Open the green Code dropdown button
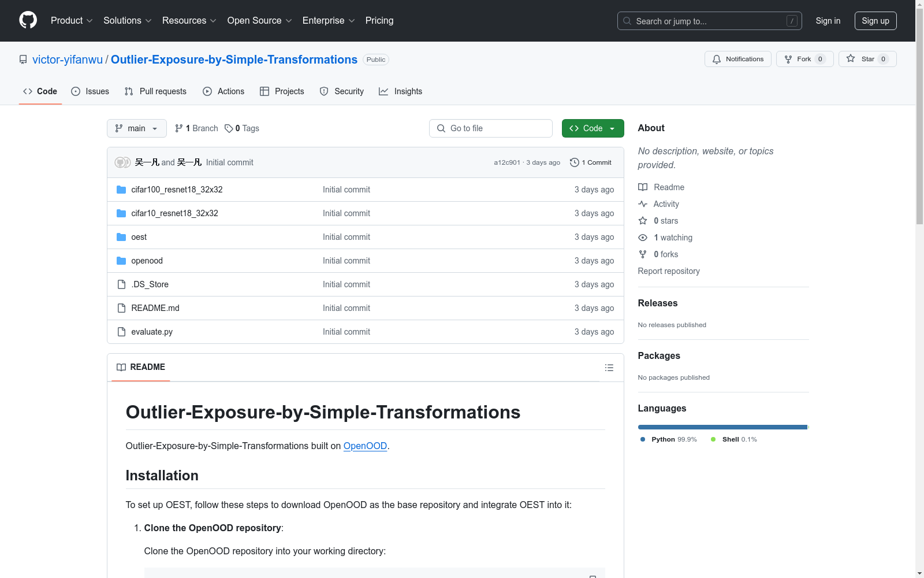This screenshot has width=924, height=578. 593,128
